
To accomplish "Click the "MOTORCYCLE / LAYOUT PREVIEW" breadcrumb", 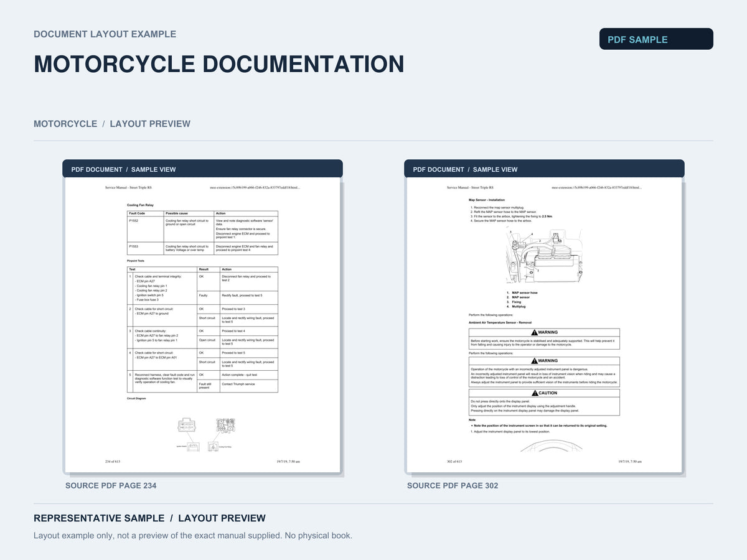I will click(112, 124).
